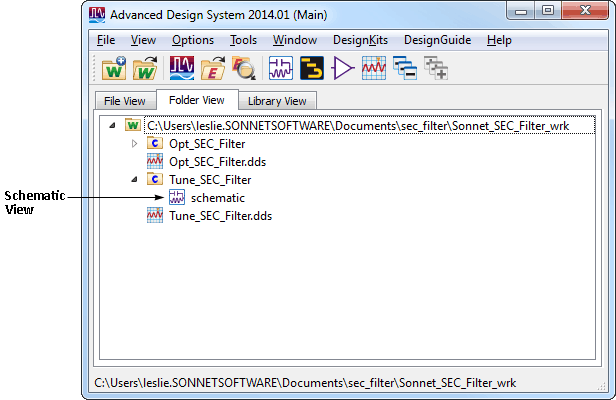Expand the Opt_SEC_Filter cell

(134, 144)
